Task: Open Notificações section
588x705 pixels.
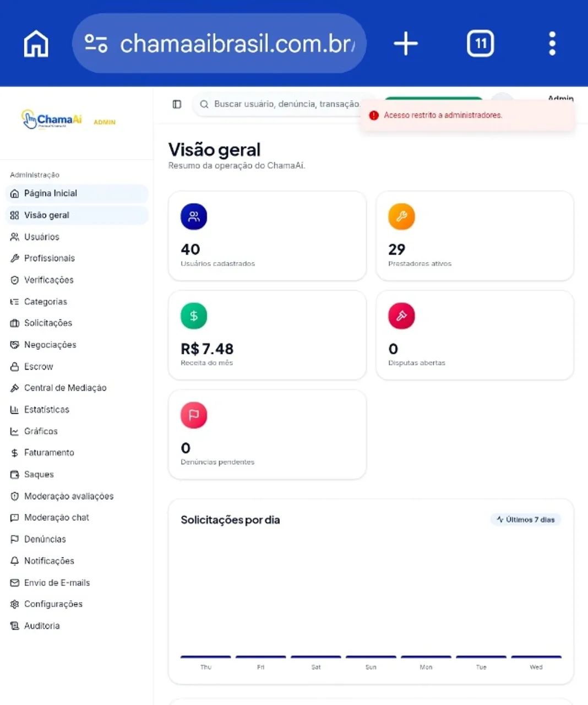Action: pyautogui.click(x=77, y=561)
